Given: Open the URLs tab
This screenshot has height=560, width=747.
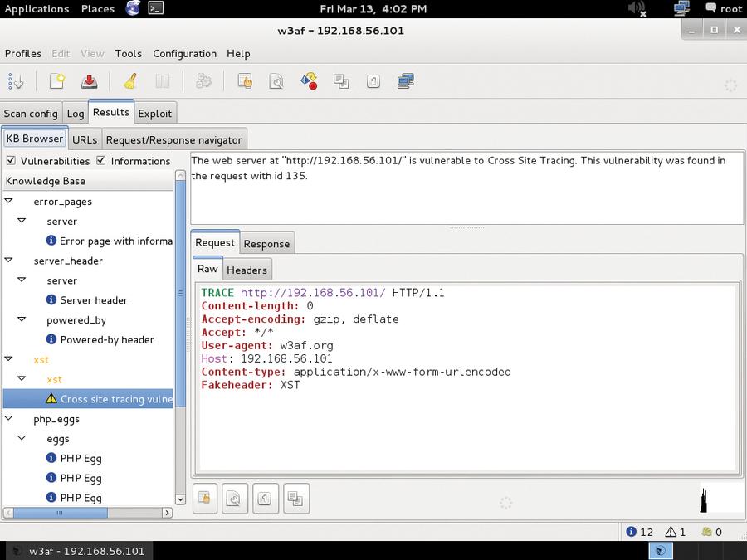Looking at the screenshot, I should [x=85, y=140].
